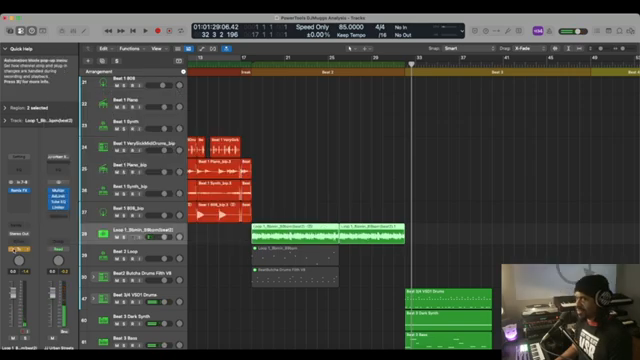Click the Capture Recording button
Viewport: 640px width, 360px height.
point(169,31)
